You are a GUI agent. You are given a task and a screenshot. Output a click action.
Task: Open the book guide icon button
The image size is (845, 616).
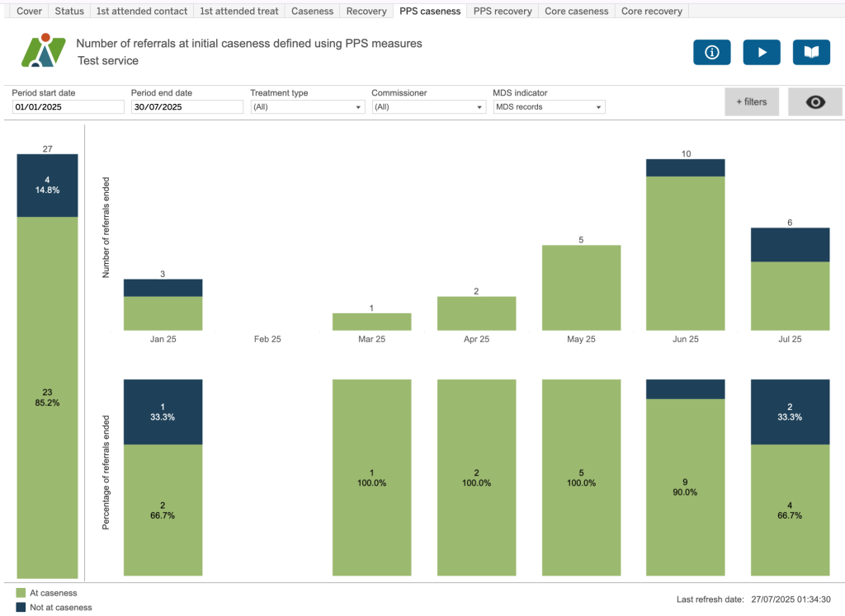pos(811,52)
